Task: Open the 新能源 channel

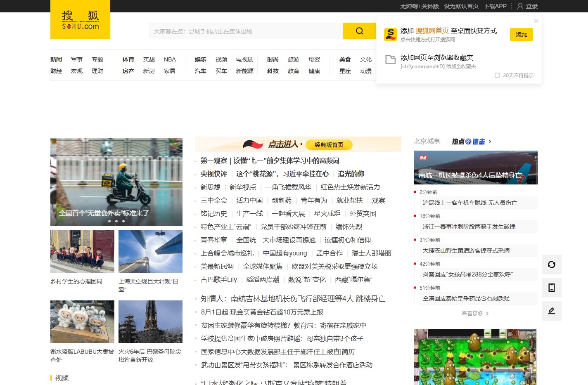Action: click(x=245, y=71)
